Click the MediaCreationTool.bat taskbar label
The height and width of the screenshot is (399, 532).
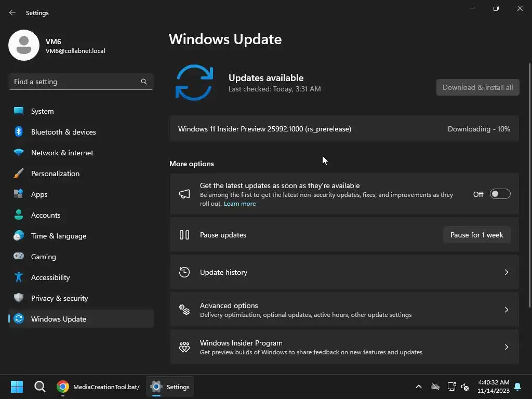[x=106, y=387]
